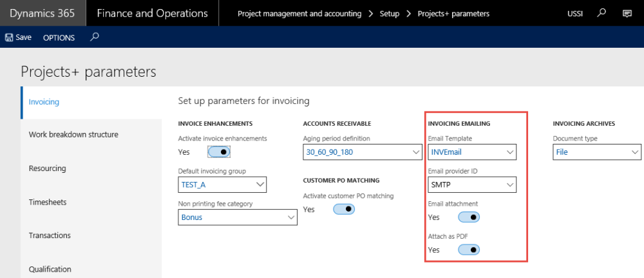644x278 pixels.
Task: Click the search icon next to OPTIONS
Action: click(95, 37)
